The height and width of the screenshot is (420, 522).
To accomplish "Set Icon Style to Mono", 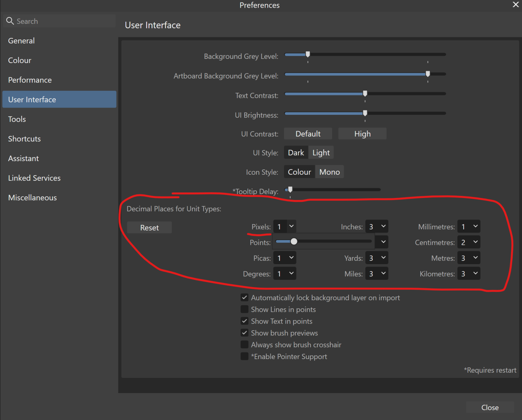I will coord(329,172).
